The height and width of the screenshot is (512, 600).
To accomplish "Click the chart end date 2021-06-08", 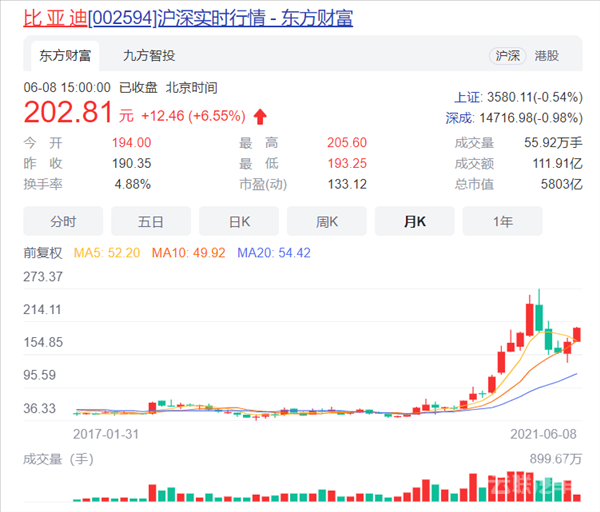I will [543, 434].
